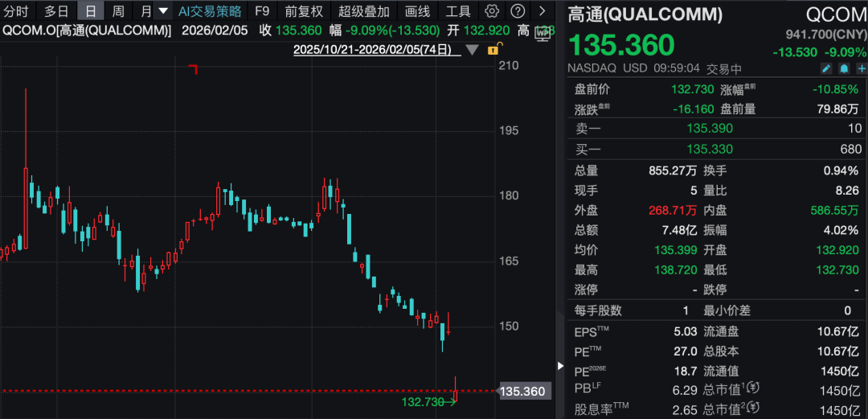Open the period dropdown arrow after 月
This screenshot has height=419, width=868.
click(x=162, y=10)
